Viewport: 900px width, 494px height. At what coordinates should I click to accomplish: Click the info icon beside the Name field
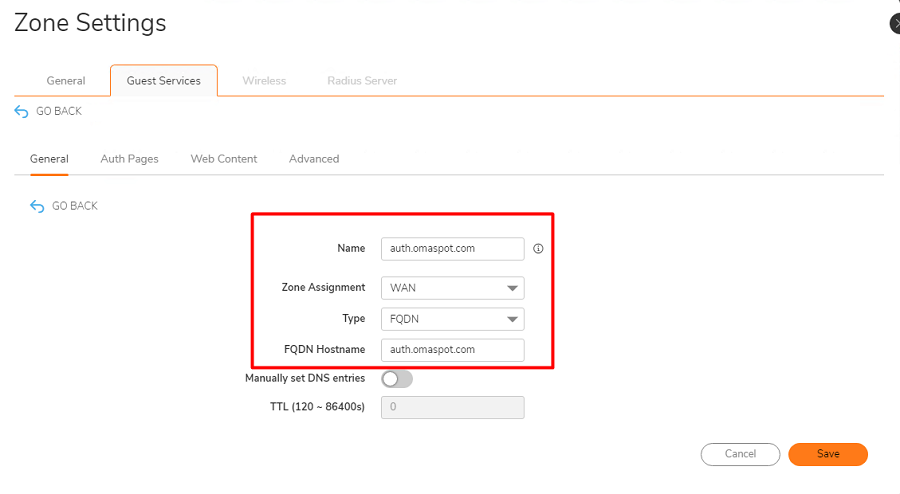tap(538, 249)
